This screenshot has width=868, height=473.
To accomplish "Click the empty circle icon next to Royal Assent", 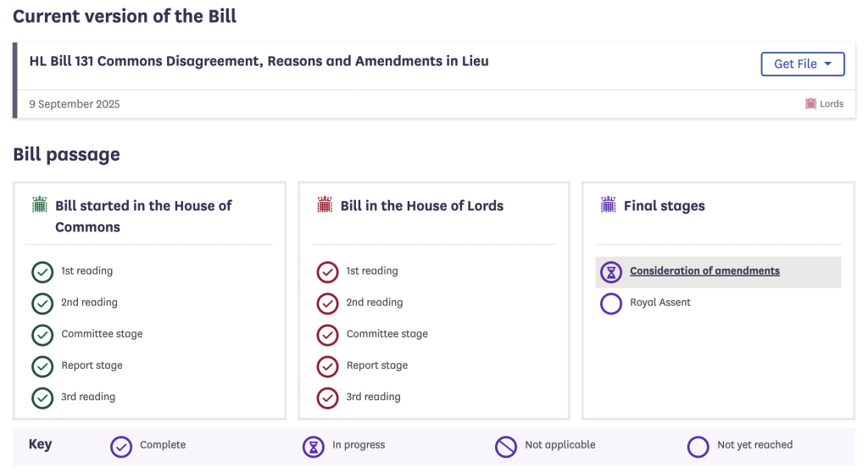I will tap(611, 303).
